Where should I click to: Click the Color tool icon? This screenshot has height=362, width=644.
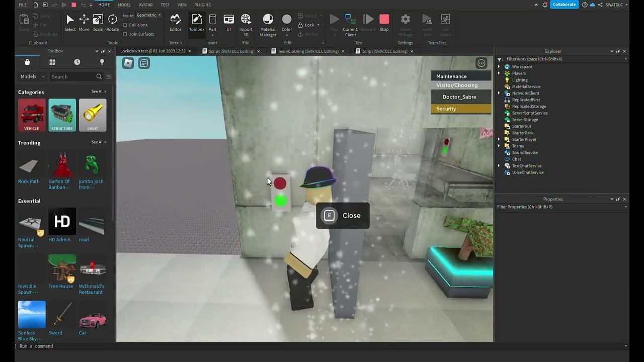[x=287, y=20]
